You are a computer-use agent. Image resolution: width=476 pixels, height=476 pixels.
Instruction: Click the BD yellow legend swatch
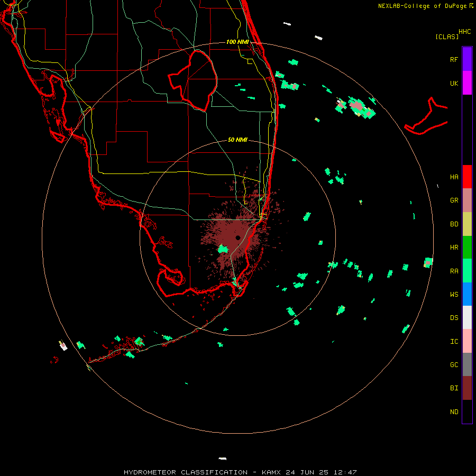467,224
